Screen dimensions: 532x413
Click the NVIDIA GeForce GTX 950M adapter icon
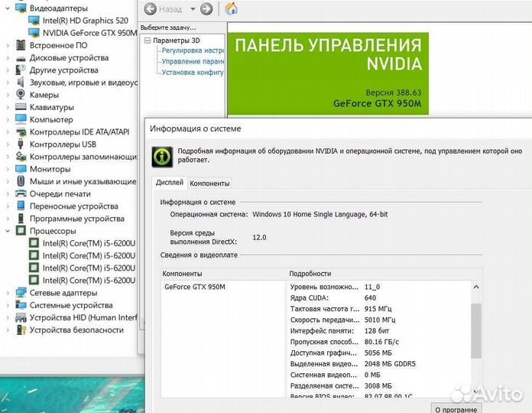tap(34, 33)
